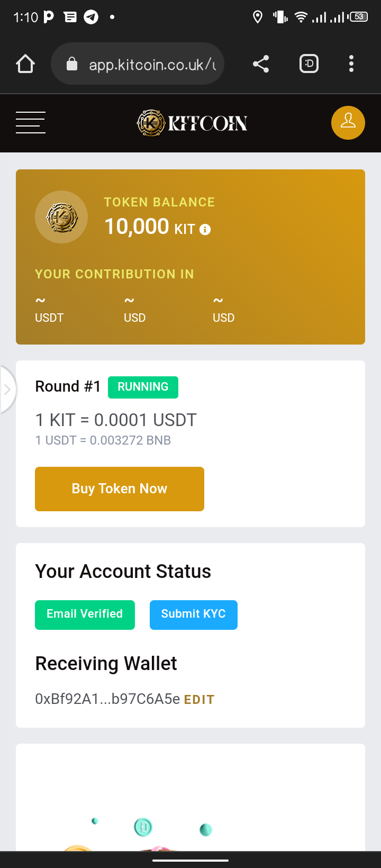Tap the RUNNING round status badge
The width and height of the screenshot is (381, 868).
tap(143, 387)
